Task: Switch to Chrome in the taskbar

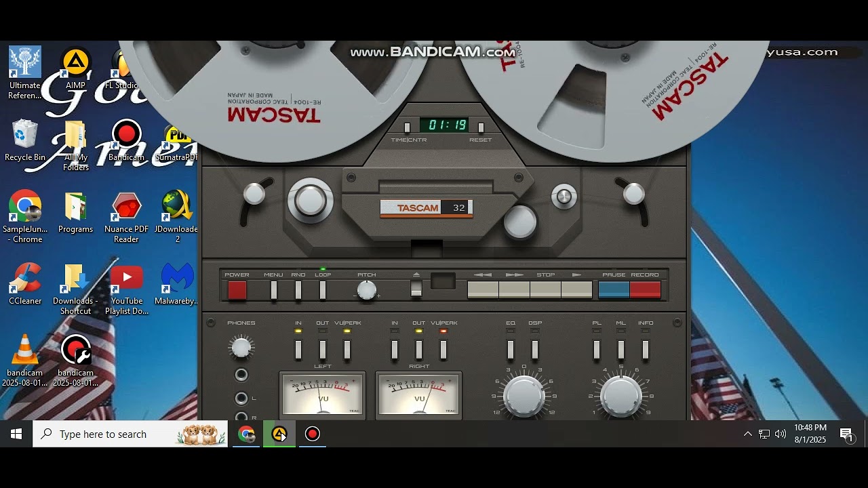Action: coord(246,434)
